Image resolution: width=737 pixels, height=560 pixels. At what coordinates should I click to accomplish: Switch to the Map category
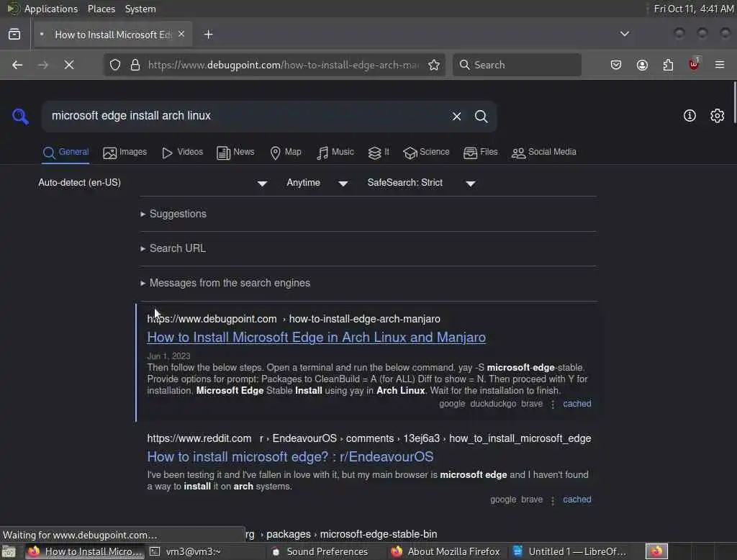point(286,153)
